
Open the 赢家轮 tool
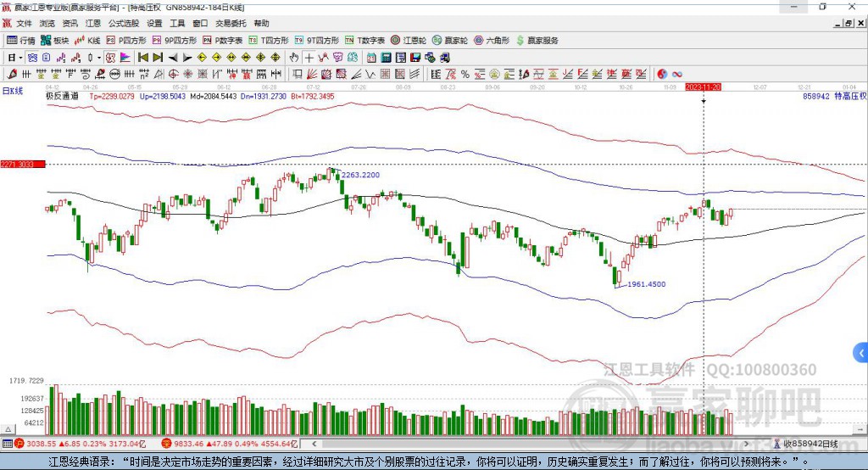tap(450, 41)
